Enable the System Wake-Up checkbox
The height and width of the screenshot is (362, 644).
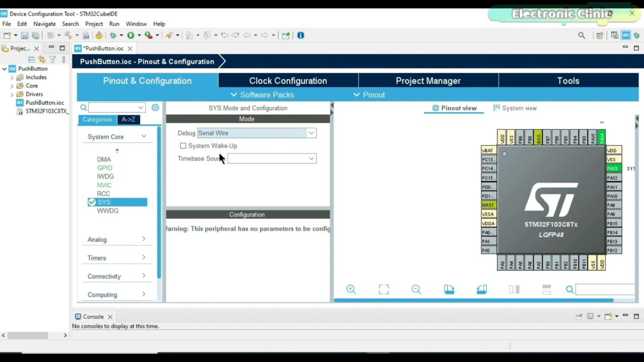(183, 146)
